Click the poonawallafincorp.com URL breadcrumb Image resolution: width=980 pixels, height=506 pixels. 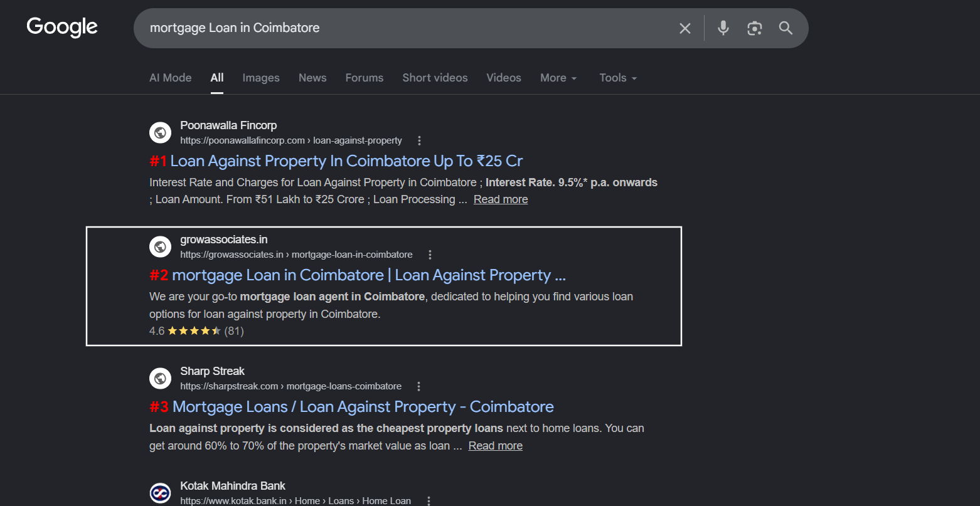[x=291, y=140]
